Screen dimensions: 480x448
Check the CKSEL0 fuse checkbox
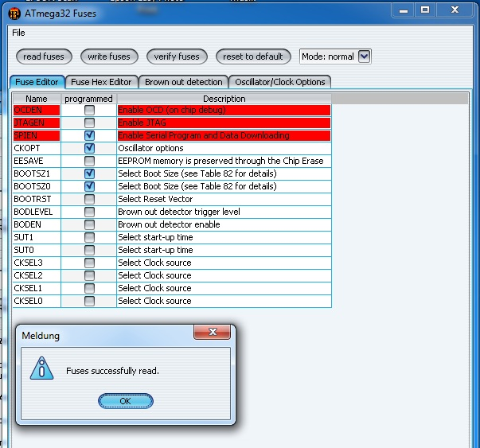pos(89,301)
